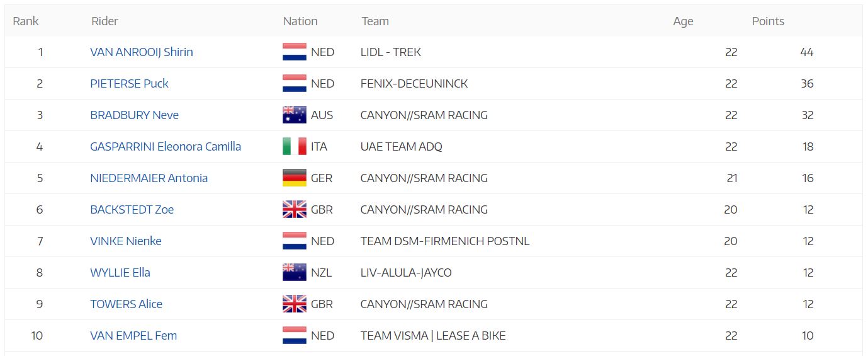
Task: View NIEDERMAIER Antonia rider page
Action: [149, 178]
